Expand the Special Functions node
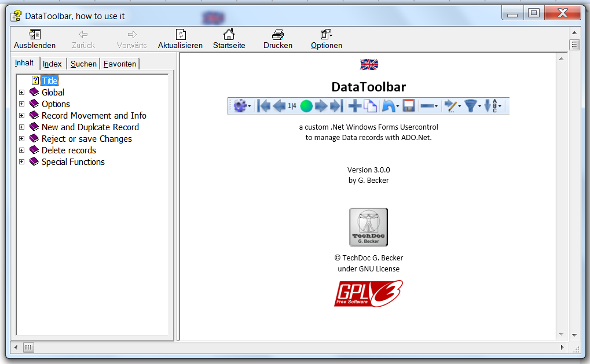Screen dimensions: 590x364 (x=22, y=161)
